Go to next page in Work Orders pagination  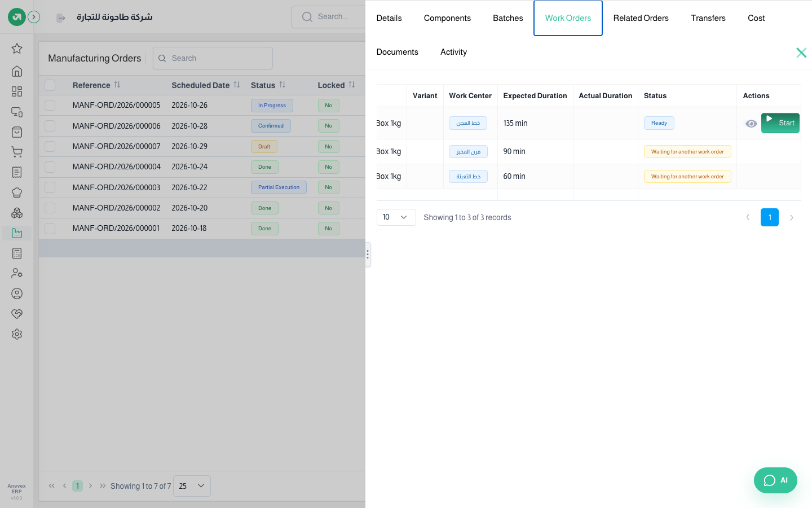(792, 217)
